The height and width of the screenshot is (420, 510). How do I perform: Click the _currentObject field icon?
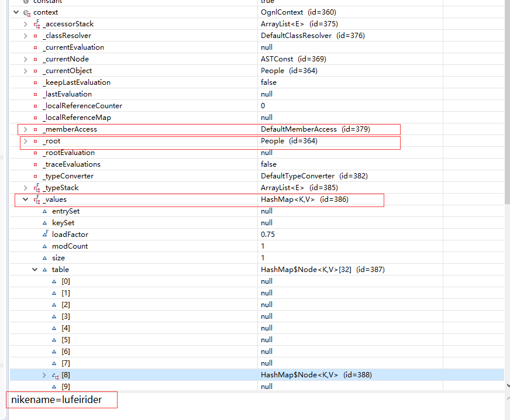pyautogui.click(x=36, y=71)
